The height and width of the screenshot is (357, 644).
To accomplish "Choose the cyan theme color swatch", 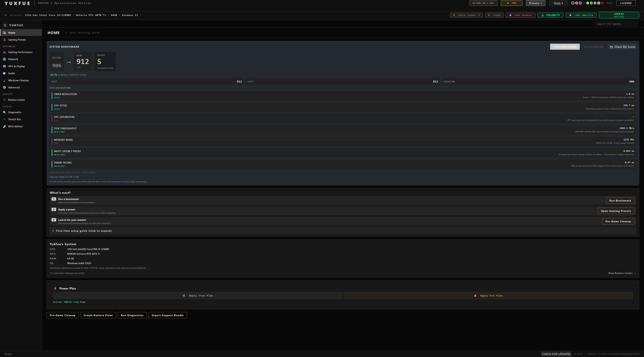I will [x=599, y=3].
